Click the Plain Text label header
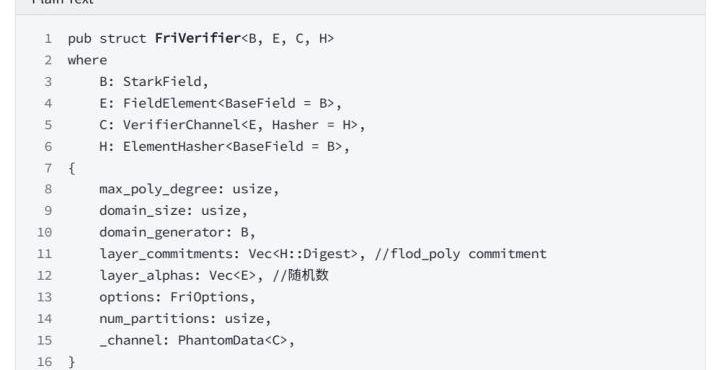 (63, 2)
